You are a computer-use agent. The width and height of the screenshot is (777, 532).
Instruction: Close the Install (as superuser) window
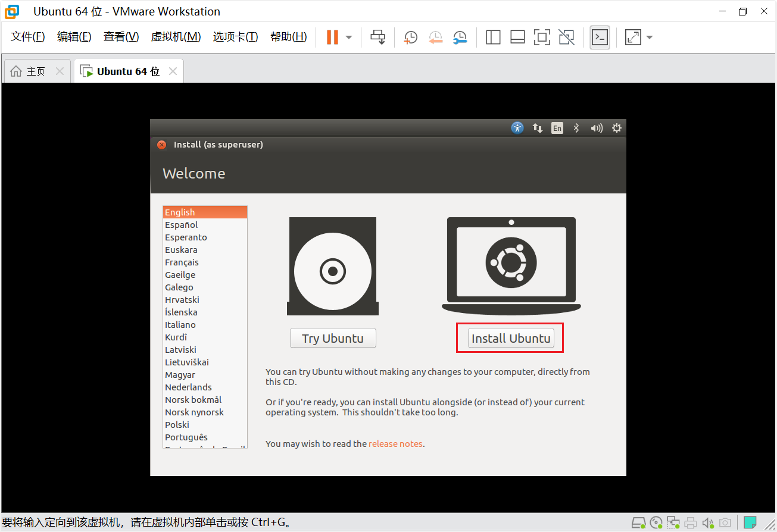[161, 145]
